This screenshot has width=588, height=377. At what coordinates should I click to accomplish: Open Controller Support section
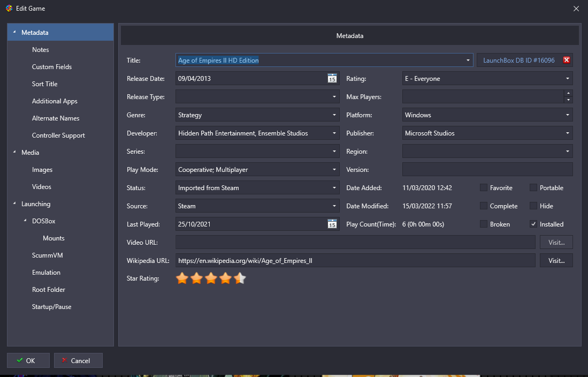(58, 135)
